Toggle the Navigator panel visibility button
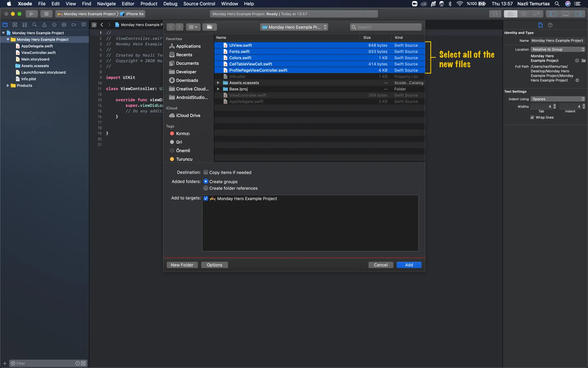This screenshot has height=368, width=588. click(x=553, y=14)
